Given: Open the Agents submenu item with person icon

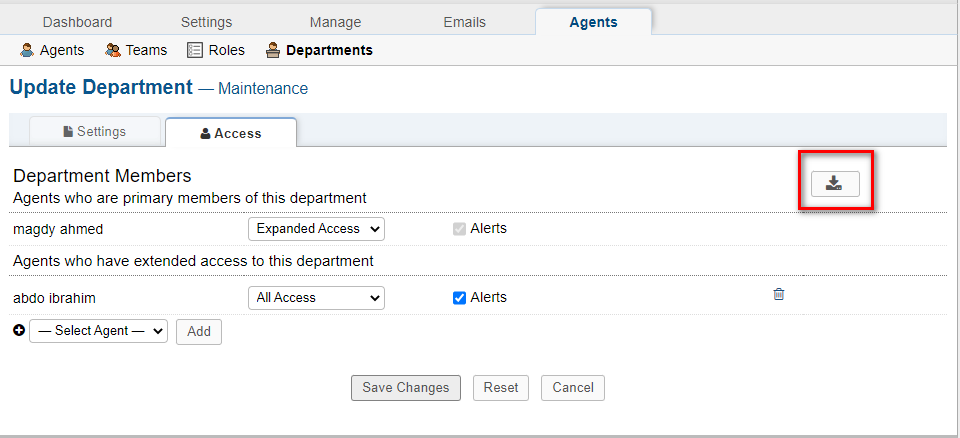Looking at the screenshot, I should [52, 50].
